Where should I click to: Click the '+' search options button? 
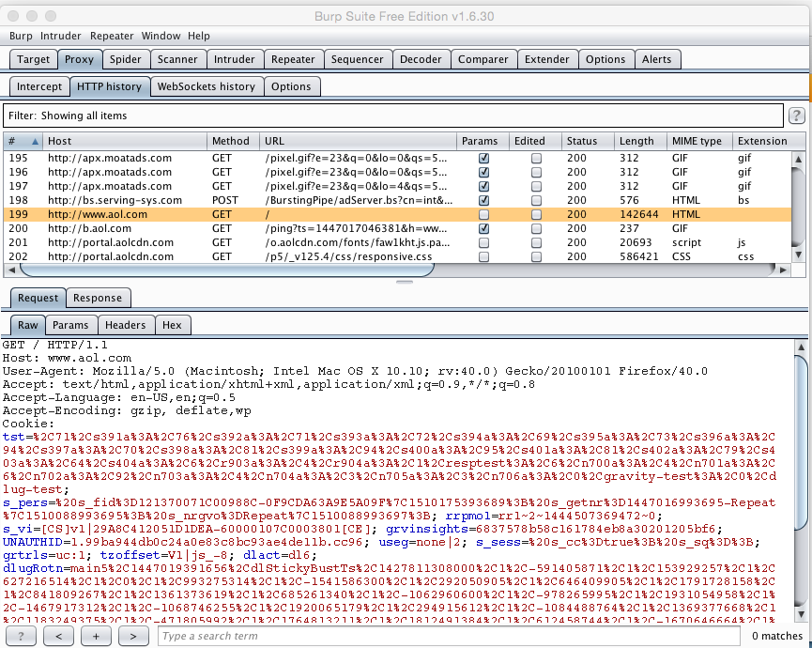click(96, 636)
